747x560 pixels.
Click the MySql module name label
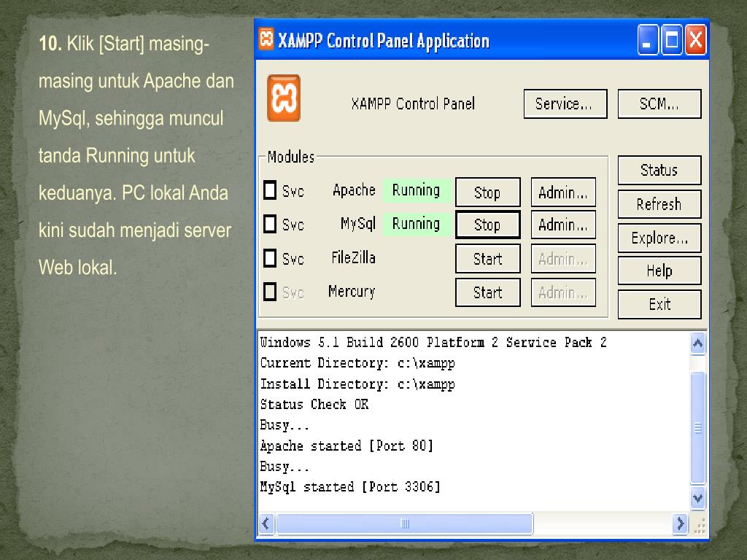click(357, 224)
